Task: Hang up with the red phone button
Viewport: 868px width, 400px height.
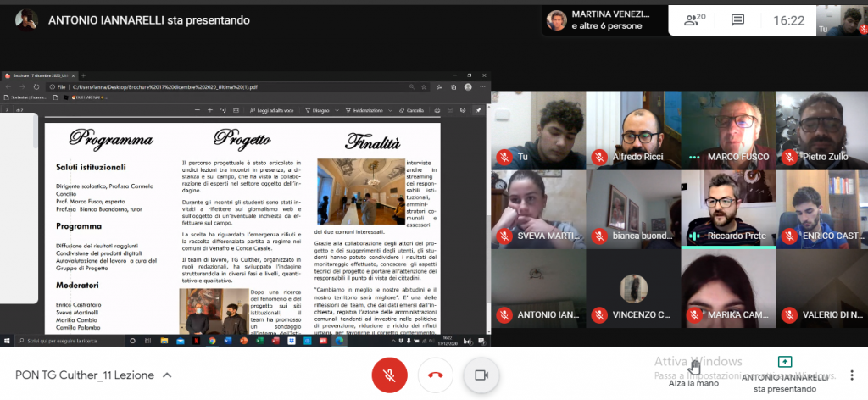Action: 436,375
